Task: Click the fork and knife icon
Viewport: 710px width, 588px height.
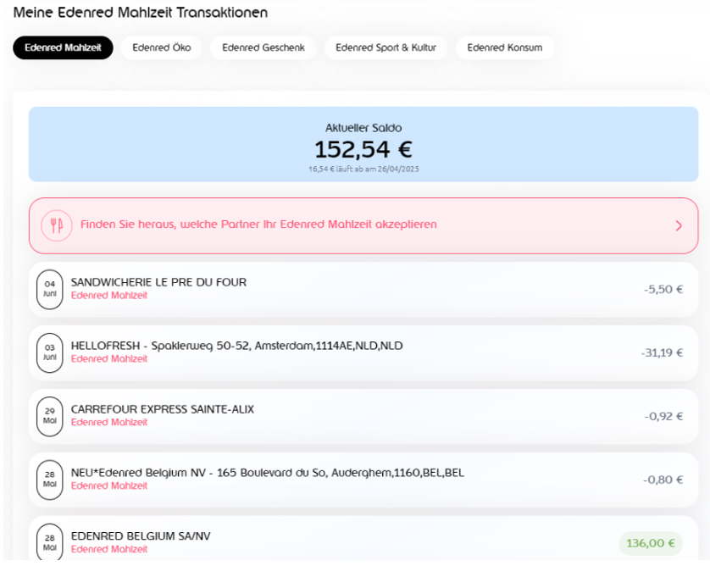Action: 56,225
